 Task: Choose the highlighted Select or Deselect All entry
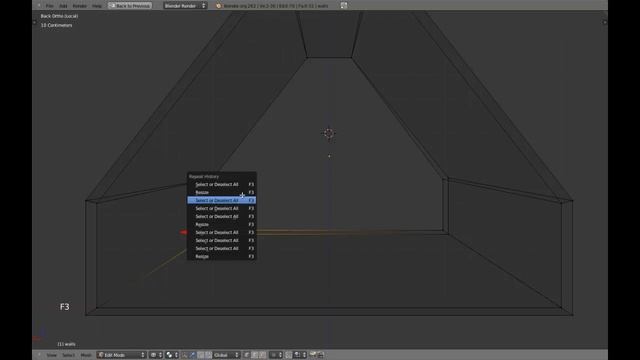click(x=222, y=200)
